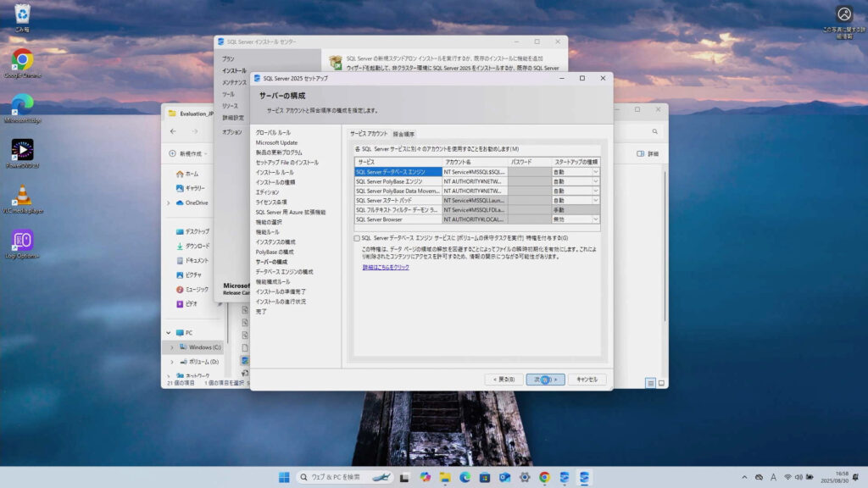Image resolution: width=868 pixels, height=488 pixels.
Task: Expand the ボリューム (D:) drive node
Action: pos(172,362)
